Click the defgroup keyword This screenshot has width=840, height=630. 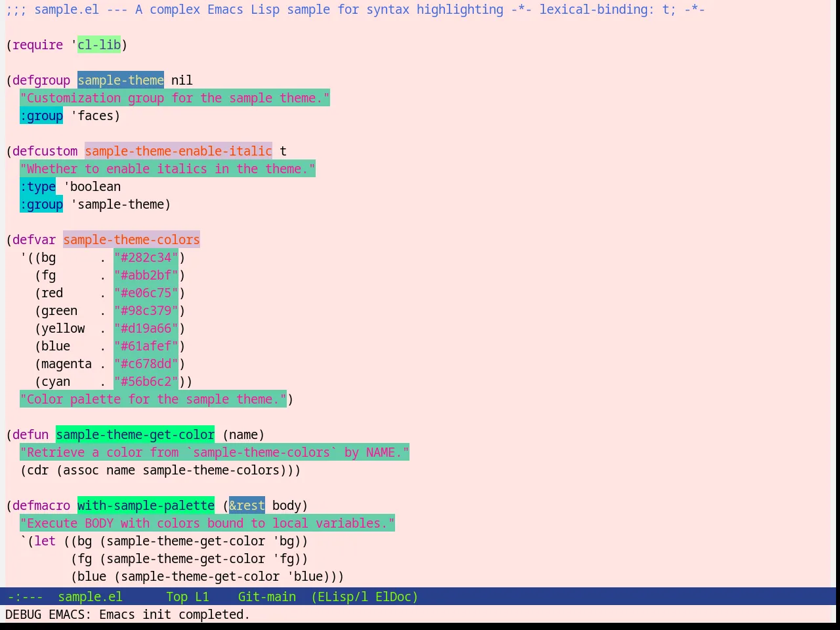coord(41,80)
